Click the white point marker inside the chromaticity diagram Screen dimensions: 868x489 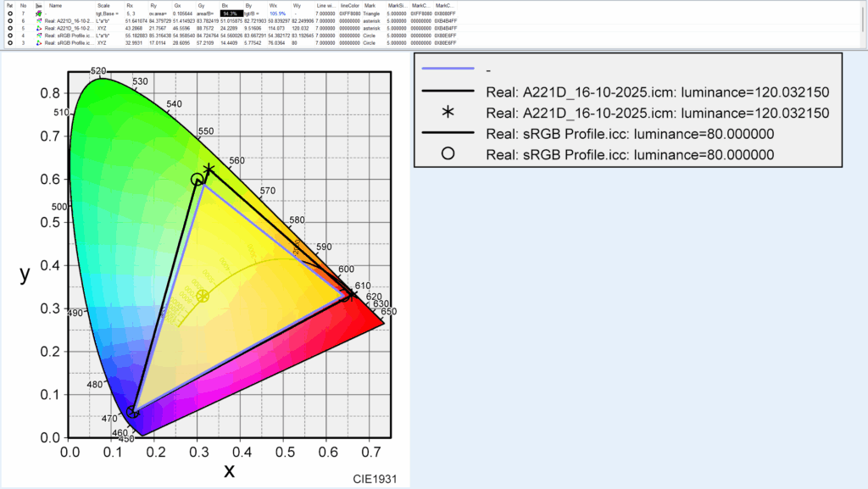pos(203,296)
